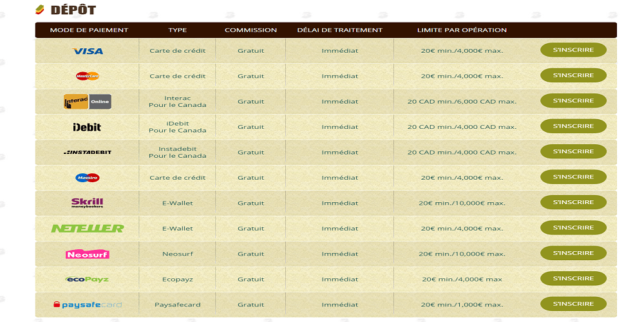Screen dimensions: 644x322
Task: Click 'Immédiat' in the Interac row
Action: (339, 102)
